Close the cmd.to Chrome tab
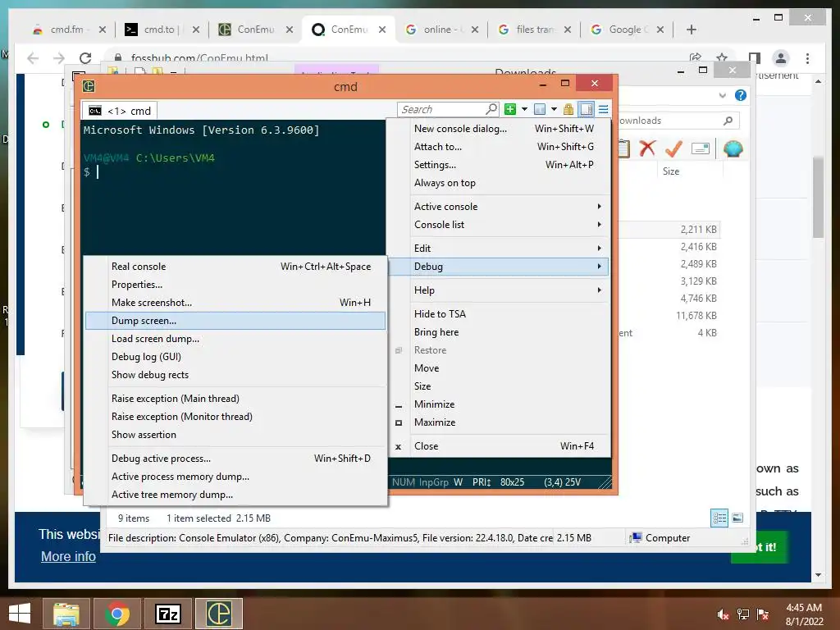840x630 pixels. click(x=195, y=30)
